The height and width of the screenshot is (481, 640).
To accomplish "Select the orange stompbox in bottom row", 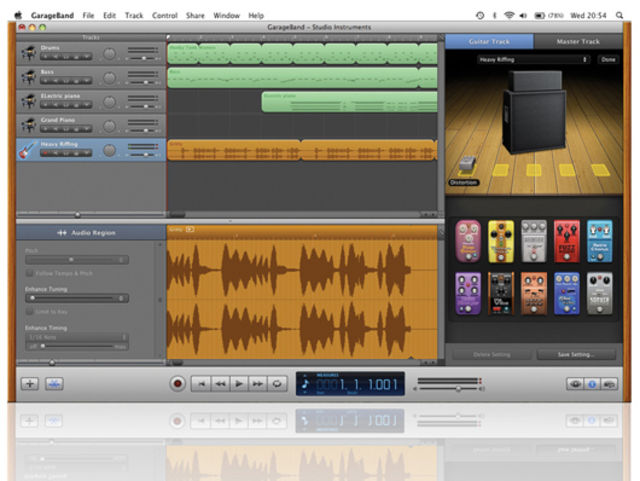I will coord(534,294).
